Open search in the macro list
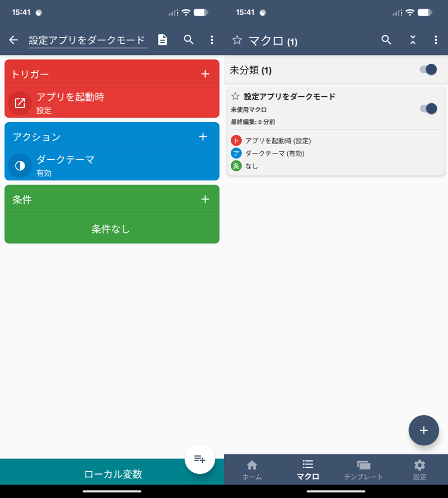448x498 pixels. pyautogui.click(x=386, y=40)
